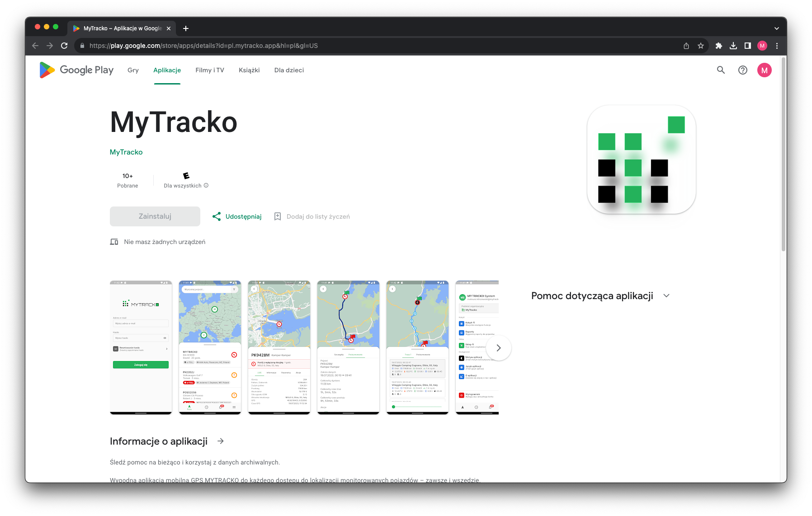This screenshot has width=812, height=516.
Task: Show next screenshots with the carousel arrow
Action: coord(499,348)
